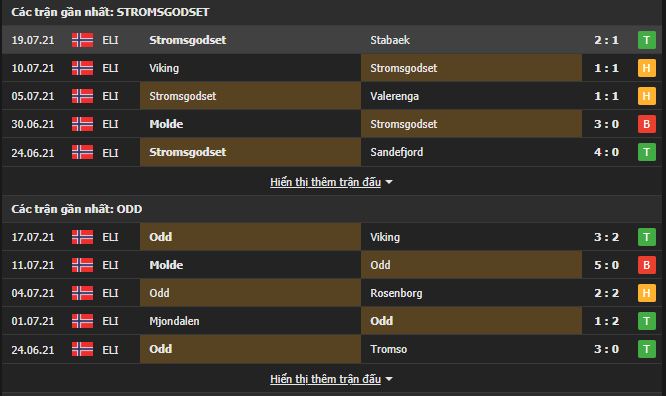
Task: Click the green T badge for Odd vs Tromso
Action: click(x=646, y=349)
